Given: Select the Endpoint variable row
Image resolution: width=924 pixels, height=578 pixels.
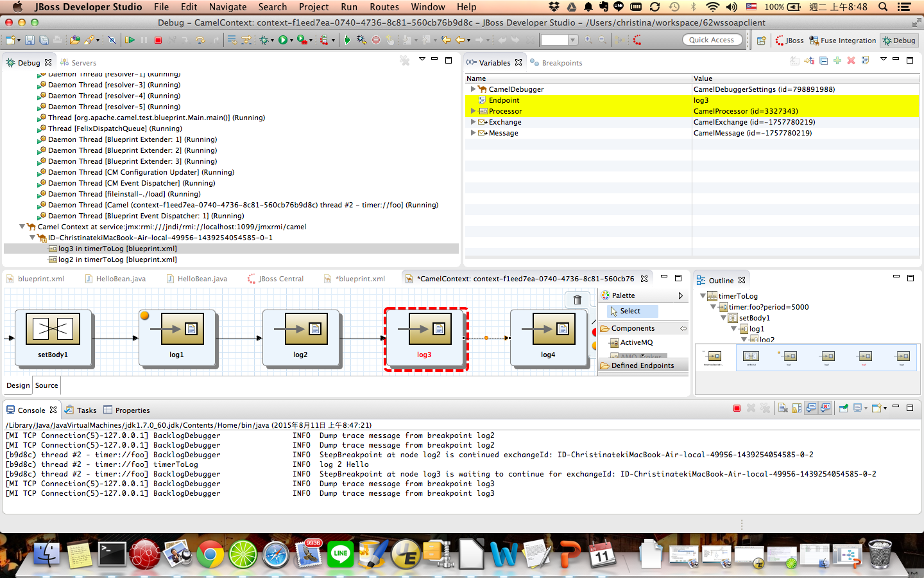Looking at the screenshot, I should pyautogui.click(x=692, y=100).
